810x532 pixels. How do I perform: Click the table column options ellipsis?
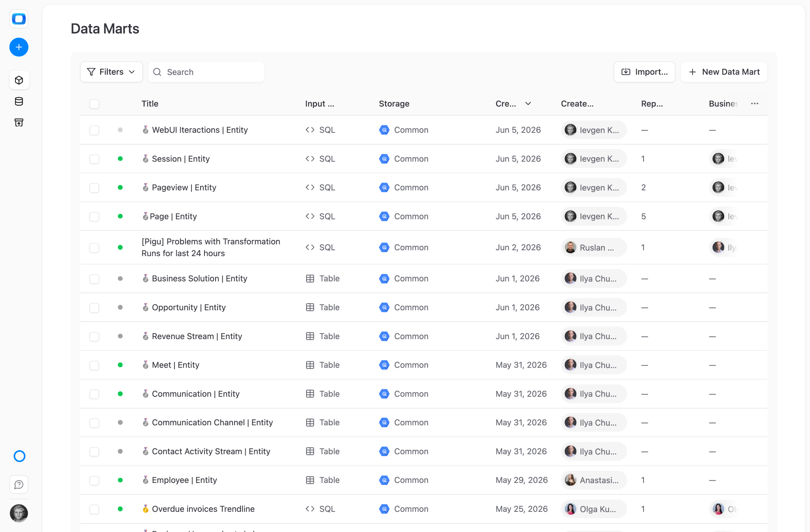[755, 104]
